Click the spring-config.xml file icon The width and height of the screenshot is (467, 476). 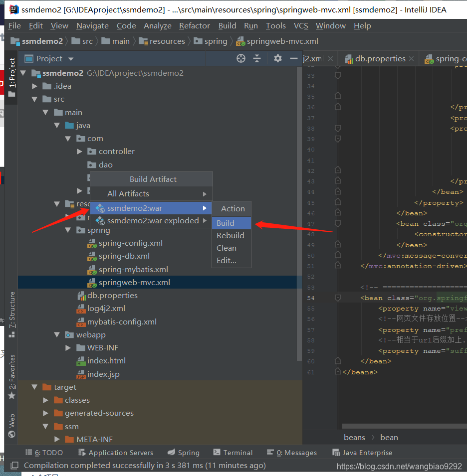point(92,243)
